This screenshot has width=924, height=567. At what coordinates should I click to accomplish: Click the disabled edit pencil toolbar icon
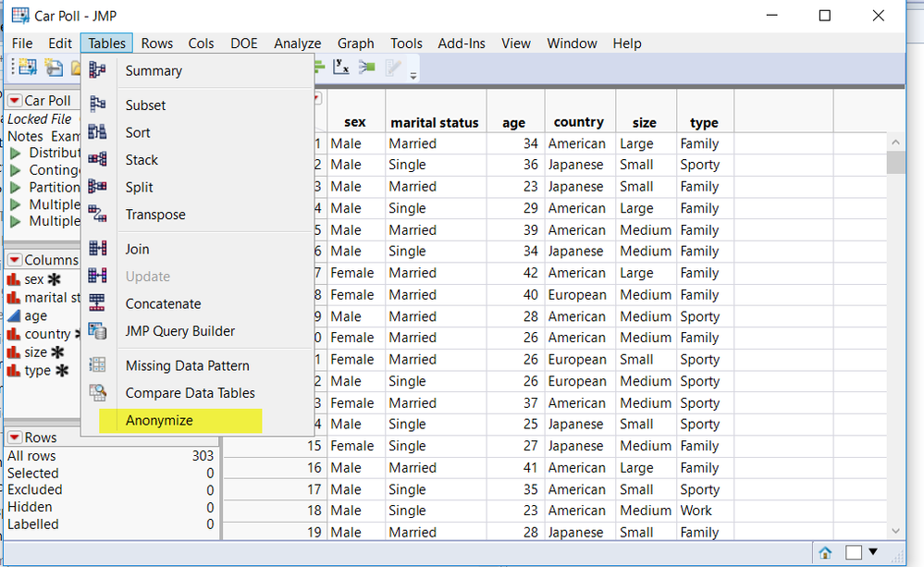point(393,68)
